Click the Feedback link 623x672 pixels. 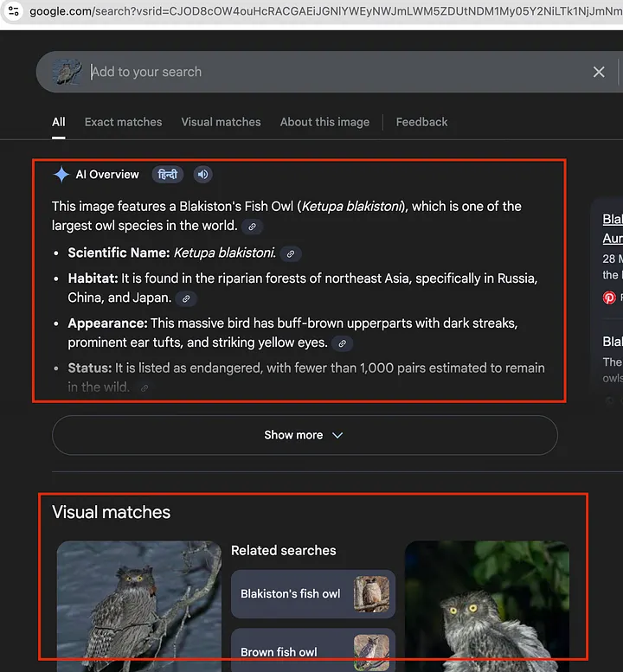tap(421, 122)
